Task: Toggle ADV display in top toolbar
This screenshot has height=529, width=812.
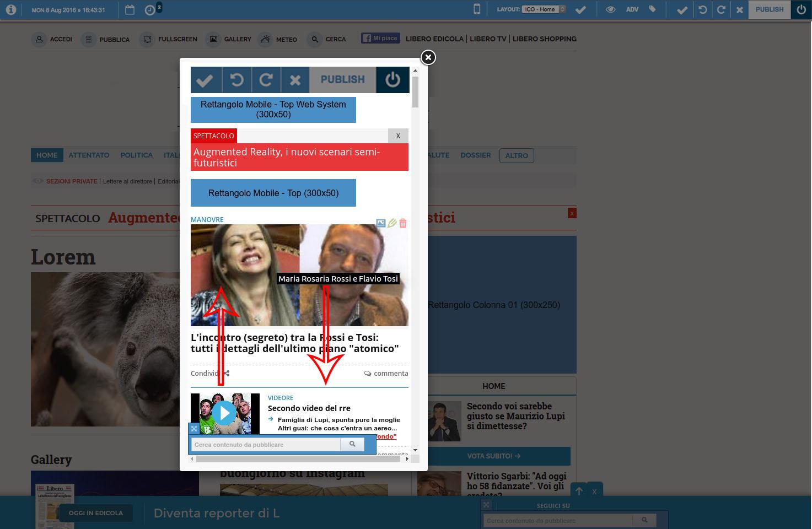Action: coord(632,9)
